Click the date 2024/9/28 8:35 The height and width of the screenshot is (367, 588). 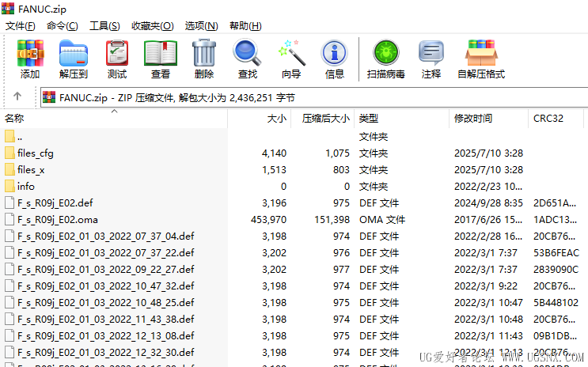point(488,202)
